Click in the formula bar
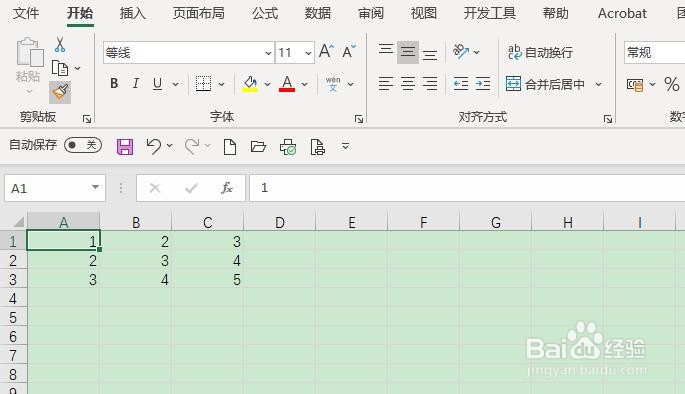Image resolution: width=685 pixels, height=394 pixels. coord(467,188)
